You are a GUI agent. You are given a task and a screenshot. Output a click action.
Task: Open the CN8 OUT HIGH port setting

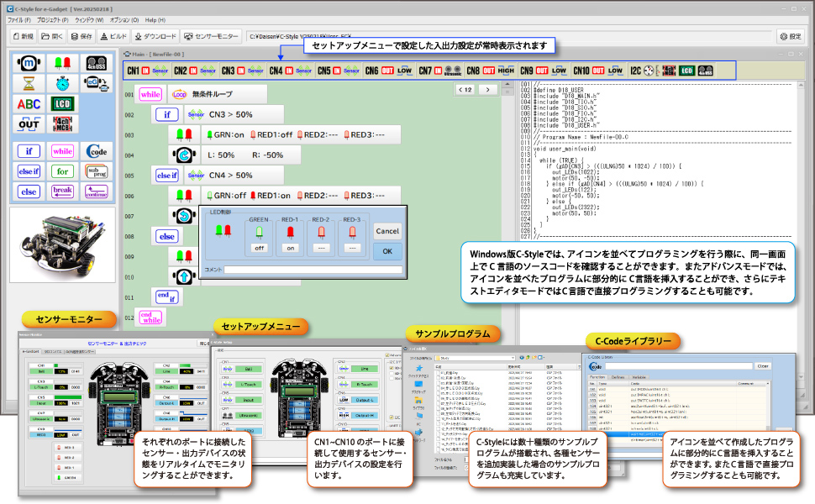[x=491, y=71]
